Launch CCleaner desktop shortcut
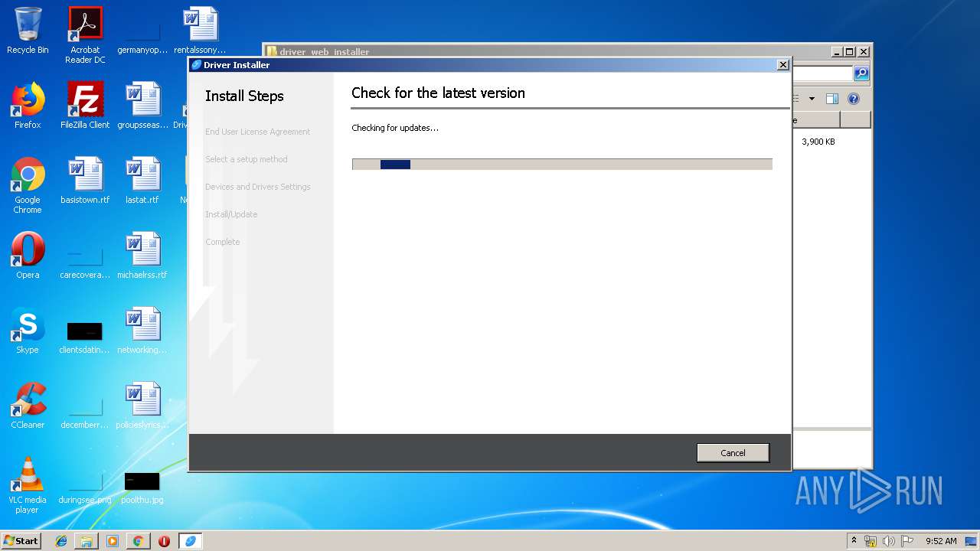Image resolution: width=980 pixels, height=551 pixels. [28, 406]
